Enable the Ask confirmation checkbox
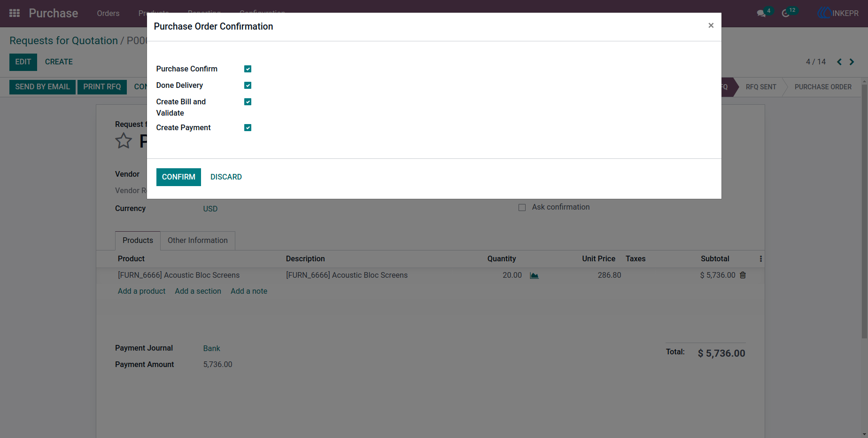868x438 pixels. pos(522,208)
